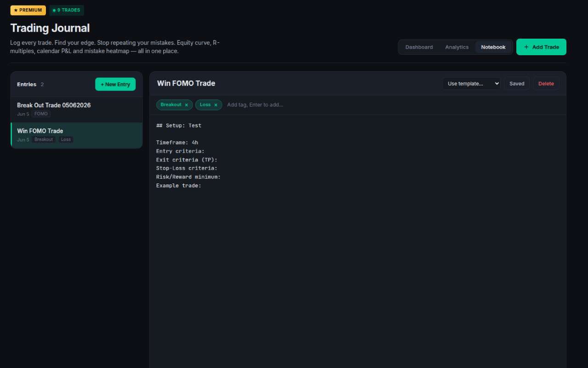Place cursor on 'Timeframe: 4h' line

point(177,143)
